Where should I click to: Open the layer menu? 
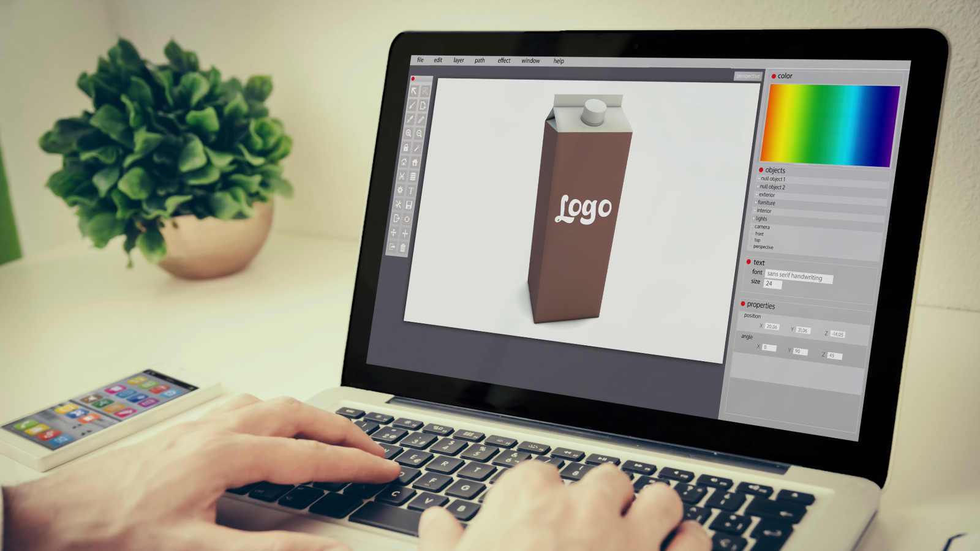pyautogui.click(x=459, y=60)
